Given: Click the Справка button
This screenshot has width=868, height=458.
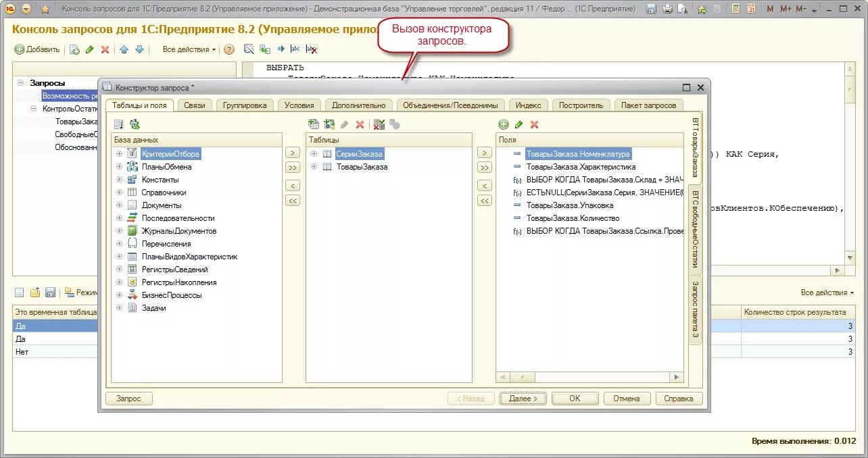Looking at the screenshot, I should click(x=679, y=399).
